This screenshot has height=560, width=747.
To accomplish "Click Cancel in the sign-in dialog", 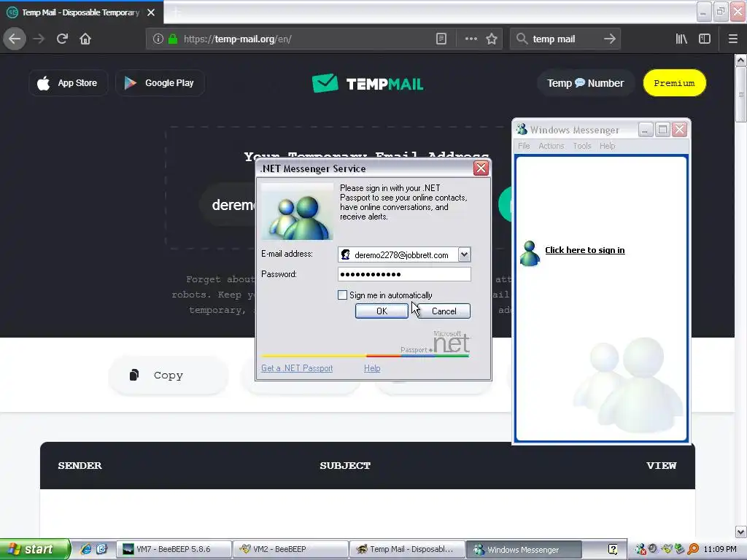I will tap(444, 311).
